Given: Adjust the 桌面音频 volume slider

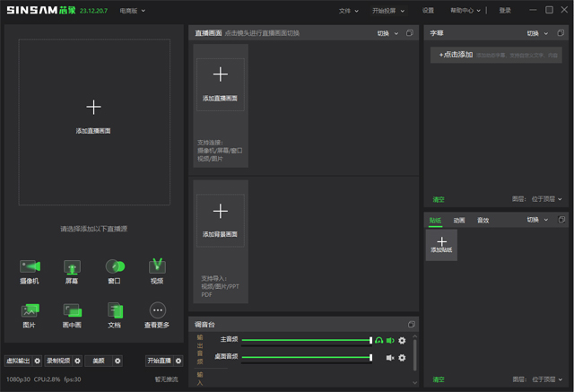Looking at the screenshot, I should click(307, 358).
